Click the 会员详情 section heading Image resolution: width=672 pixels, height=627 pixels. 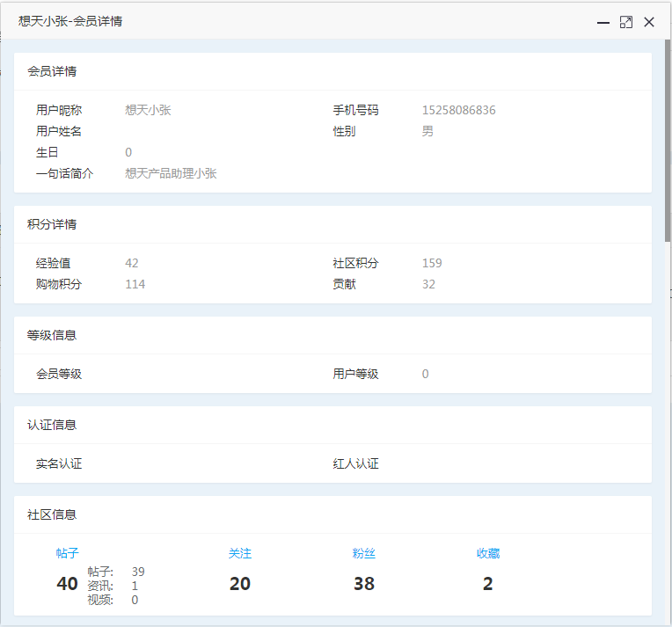click(52, 71)
